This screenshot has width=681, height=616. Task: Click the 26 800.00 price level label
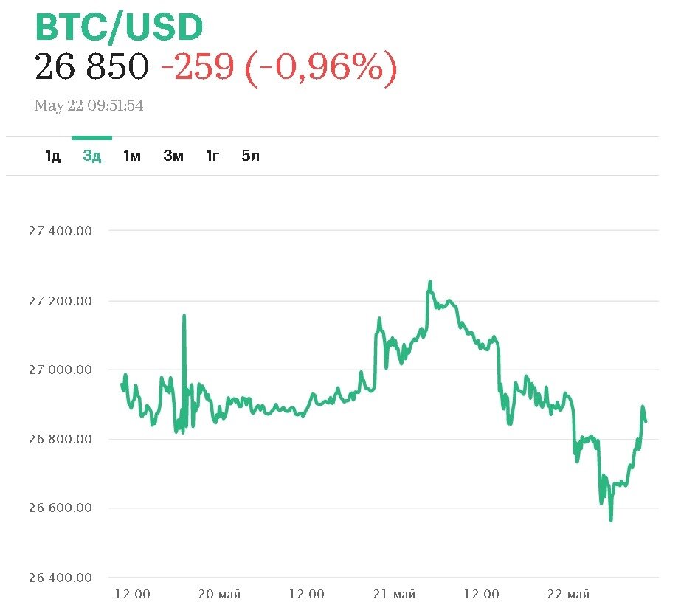coord(61,440)
